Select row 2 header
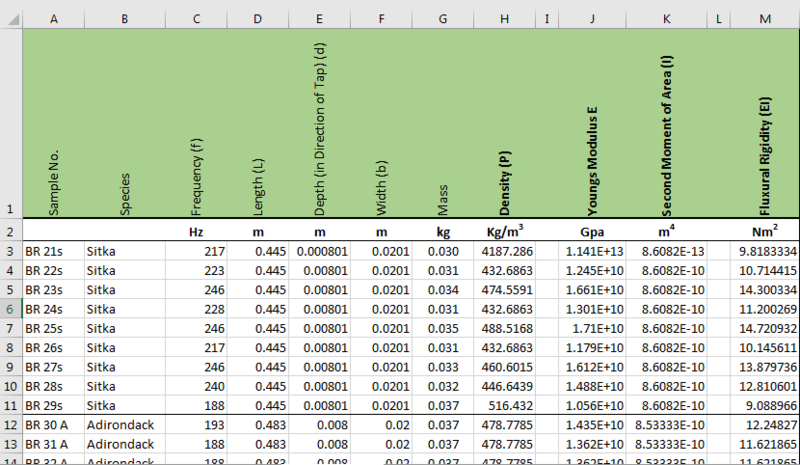The image size is (800, 465). [x=11, y=232]
